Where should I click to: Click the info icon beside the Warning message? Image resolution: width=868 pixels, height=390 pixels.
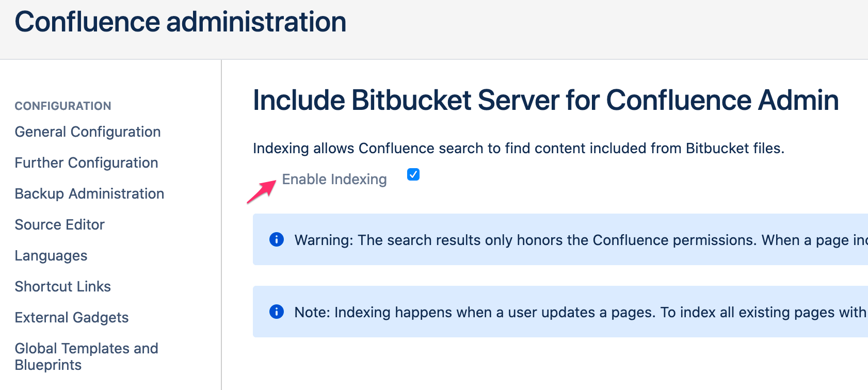pyautogui.click(x=277, y=239)
